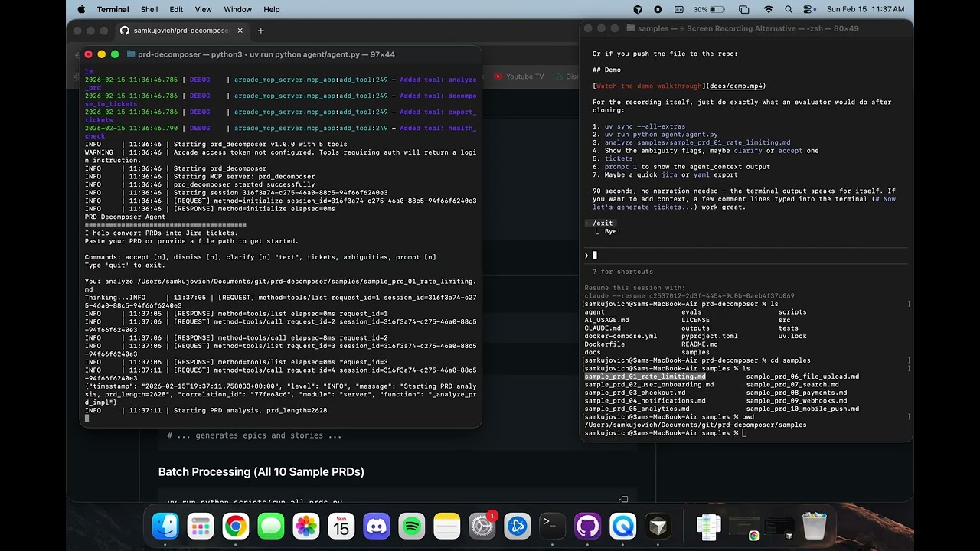Open Launchpad from the Dock
The image size is (980, 551).
click(x=201, y=526)
